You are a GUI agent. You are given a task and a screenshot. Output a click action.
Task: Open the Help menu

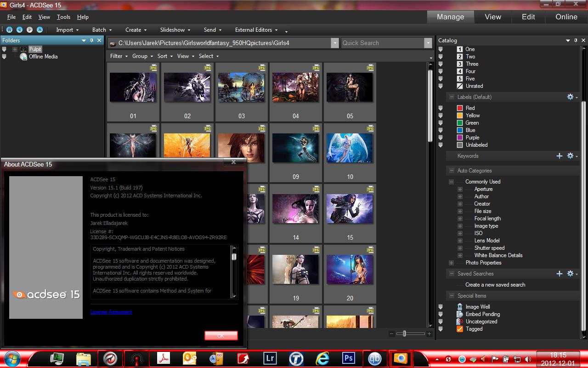[x=83, y=17]
